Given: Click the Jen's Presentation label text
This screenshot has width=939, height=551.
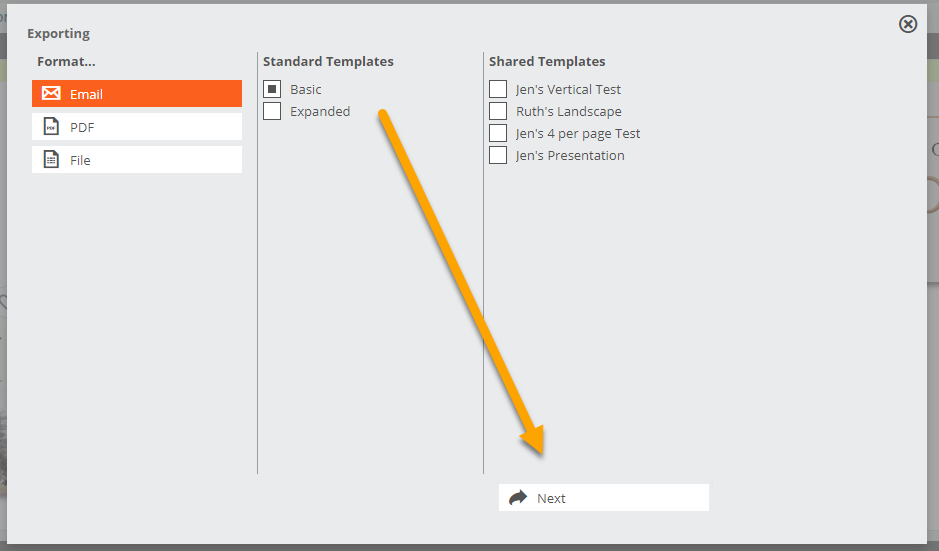Looking at the screenshot, I should pos(570,156).
